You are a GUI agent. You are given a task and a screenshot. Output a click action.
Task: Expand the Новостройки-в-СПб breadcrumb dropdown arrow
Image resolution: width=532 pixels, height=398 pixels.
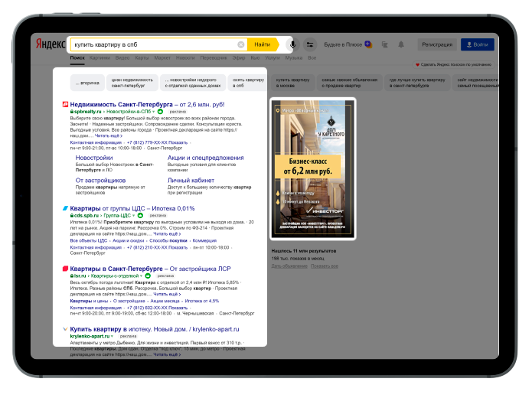[154, 112]
